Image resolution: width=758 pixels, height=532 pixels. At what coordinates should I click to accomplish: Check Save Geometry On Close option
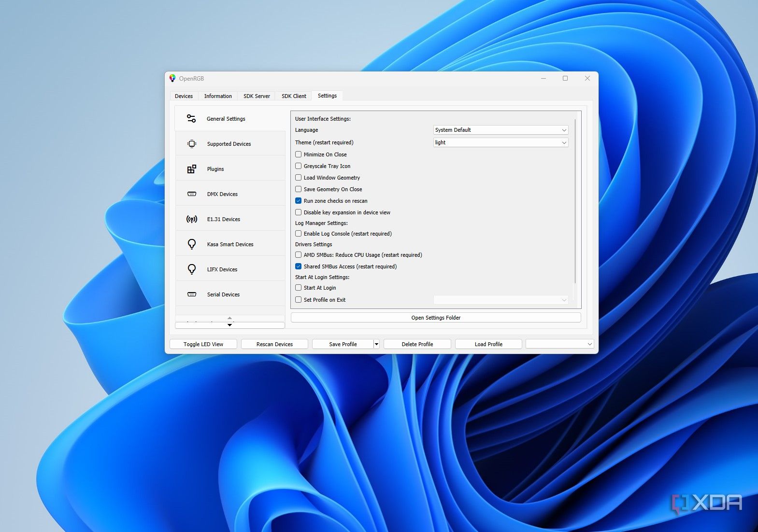(299, 189)
